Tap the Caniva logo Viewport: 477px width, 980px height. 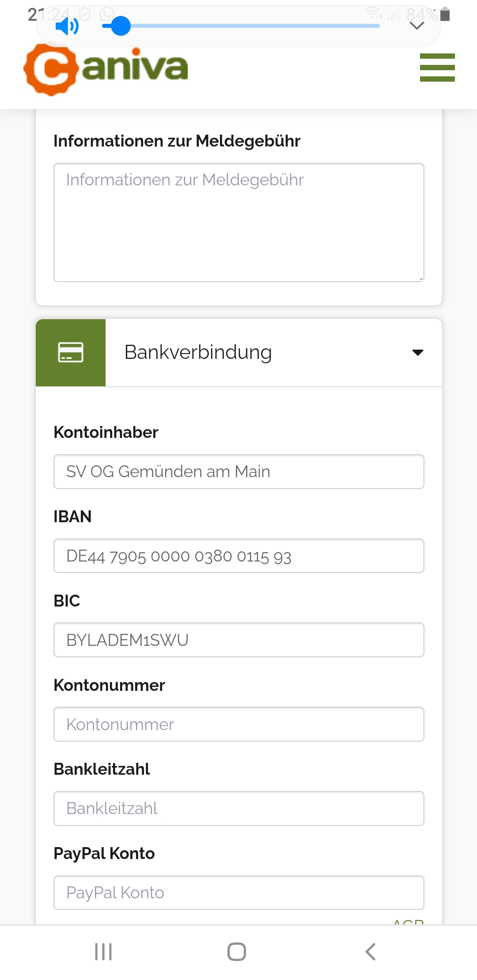pyautogui.click(x=106, y=69)
